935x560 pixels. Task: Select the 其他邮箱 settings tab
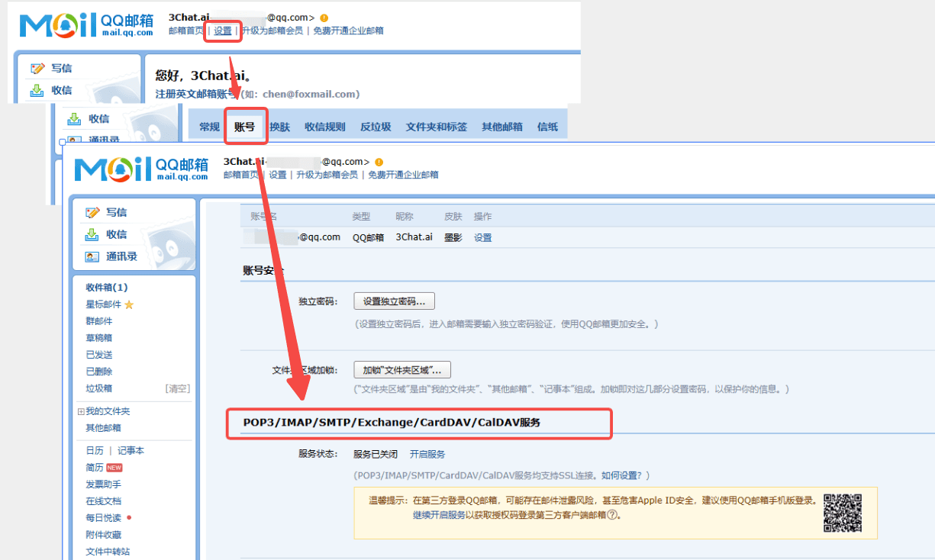[502, 127]
